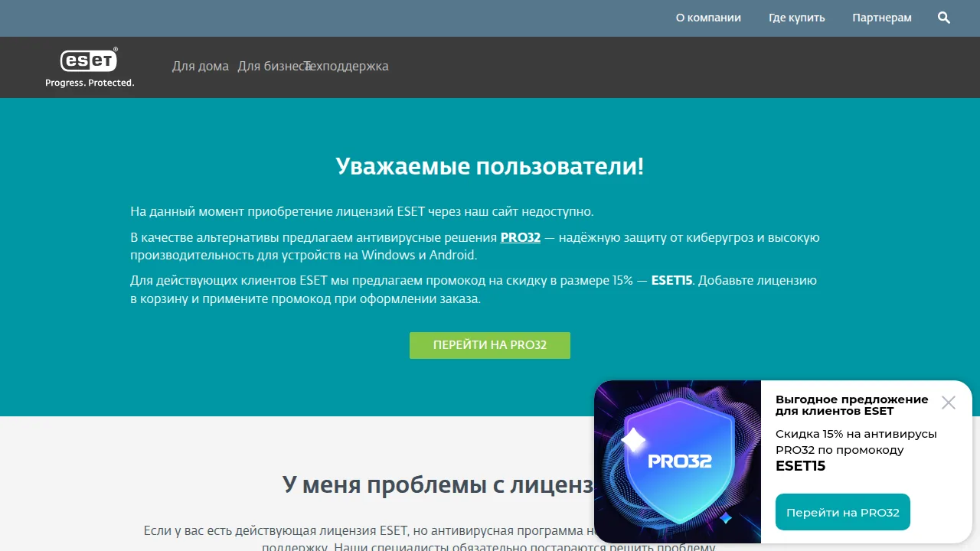Open the 'Для бизнеса' menu
This screenshot has width=980, height=551.
coord(273,67)
